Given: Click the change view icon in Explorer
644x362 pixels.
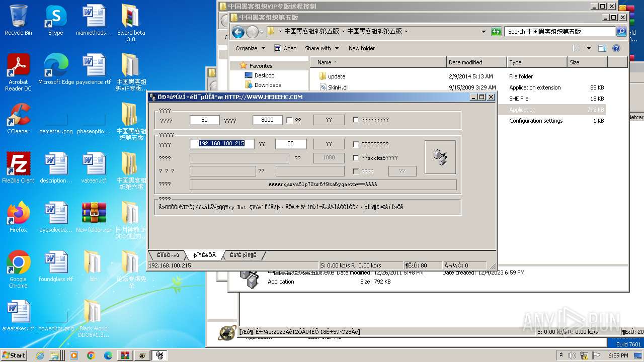Looking at the screenshot, I should [x=577, y=48].
